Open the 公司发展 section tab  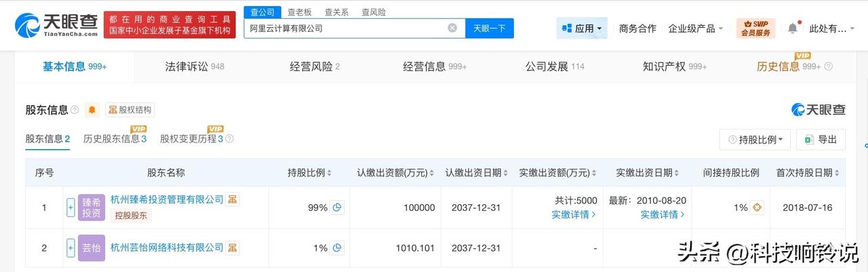(x=555, y=66)
